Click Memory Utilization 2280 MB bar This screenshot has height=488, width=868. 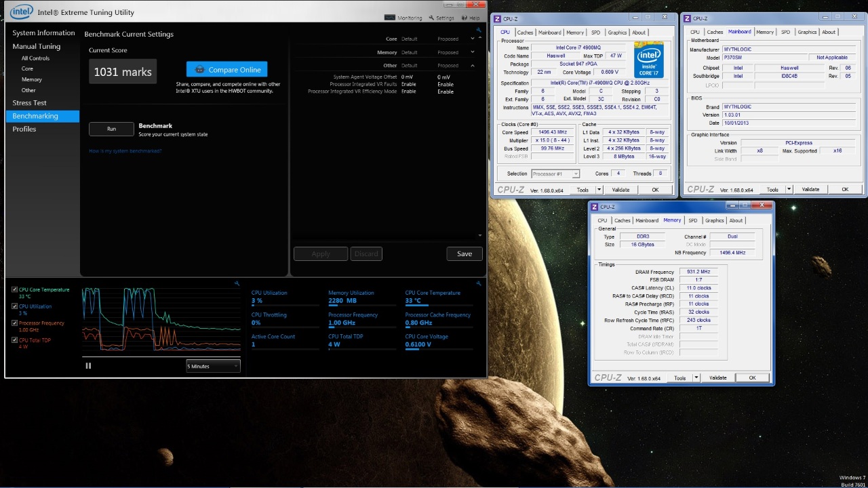(x=361, y=306)
